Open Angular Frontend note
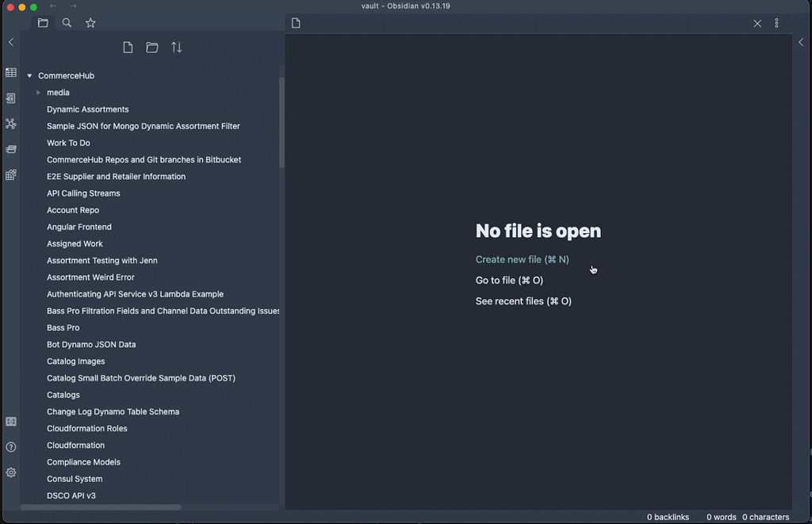Viewport: 812px width, 524px height. (x=79, y=227)
